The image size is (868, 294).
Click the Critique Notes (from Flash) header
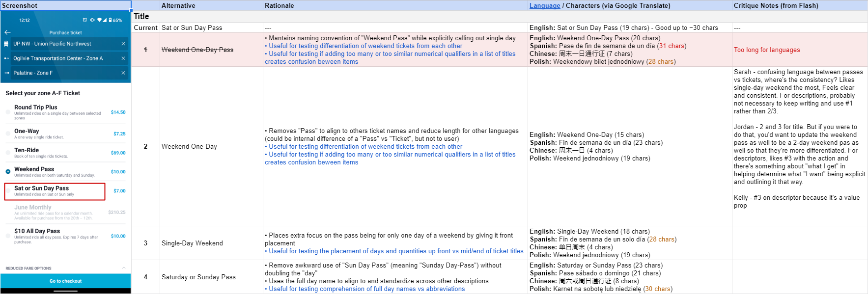pos(800,5)
